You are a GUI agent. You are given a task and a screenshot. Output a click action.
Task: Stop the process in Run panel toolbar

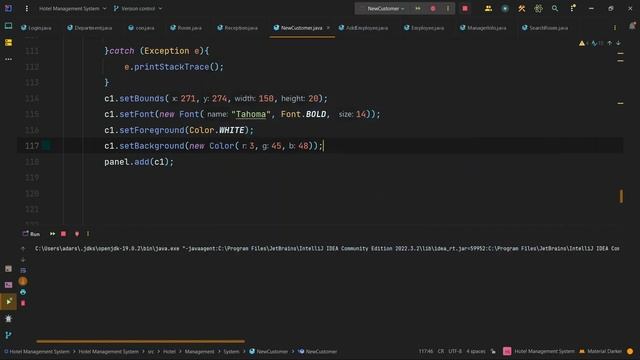63,234
